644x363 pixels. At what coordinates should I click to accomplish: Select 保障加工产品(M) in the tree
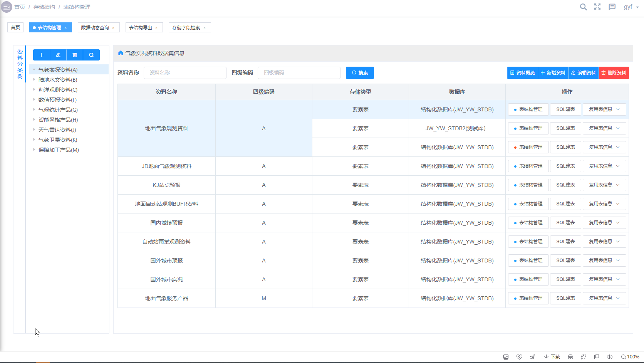pos(59,150)
